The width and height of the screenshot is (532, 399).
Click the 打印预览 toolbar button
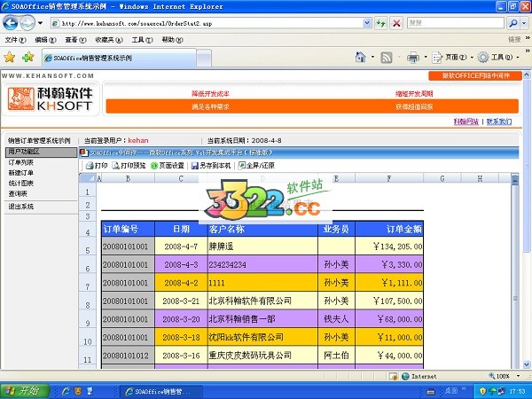[x=129, y=165]
